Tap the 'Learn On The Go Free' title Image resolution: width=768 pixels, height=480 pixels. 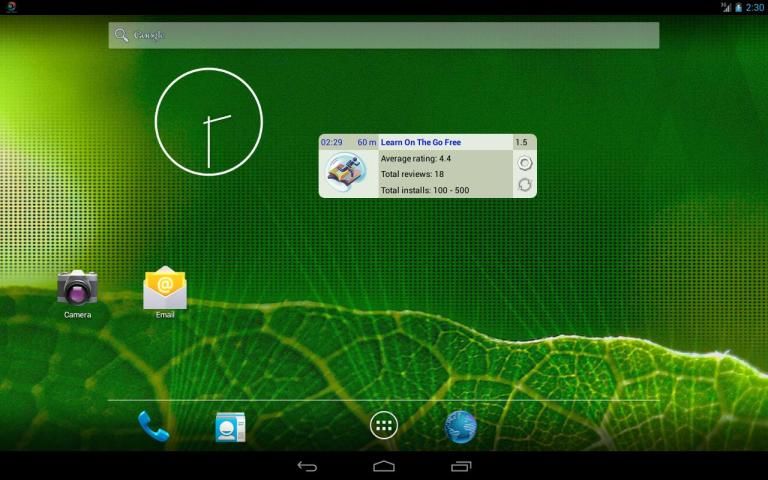pos(421,143)
